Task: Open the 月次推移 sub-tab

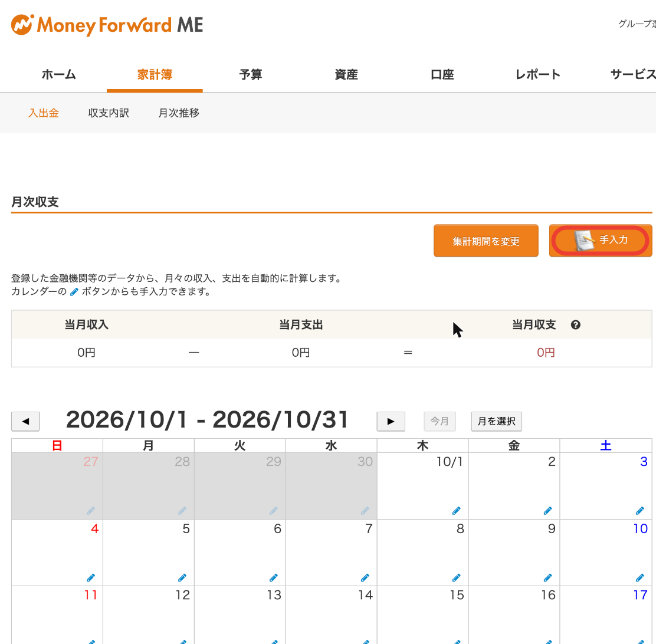Action: pos(179,113)
